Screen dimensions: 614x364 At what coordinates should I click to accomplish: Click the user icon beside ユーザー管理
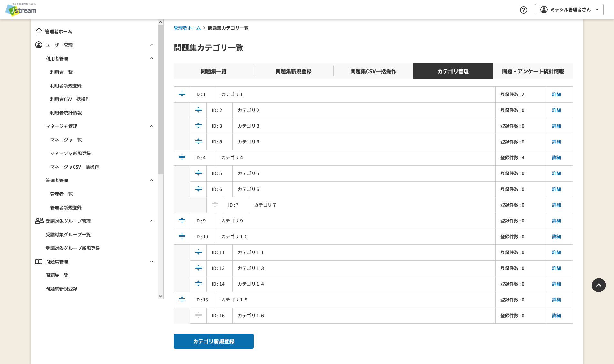coord(39,45)
